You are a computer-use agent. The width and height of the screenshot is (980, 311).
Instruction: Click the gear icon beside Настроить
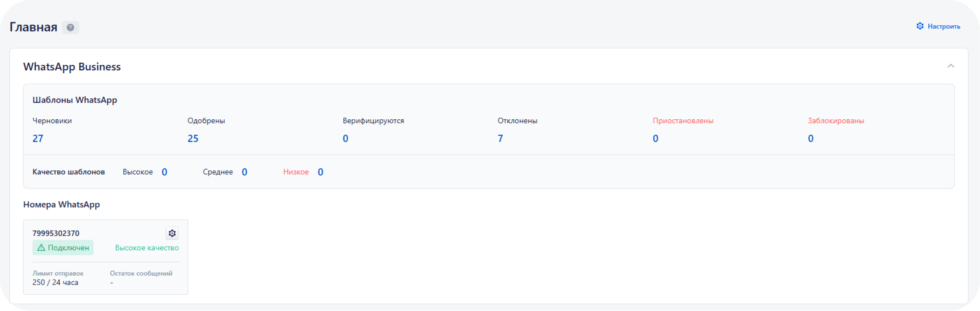point(920,26)
